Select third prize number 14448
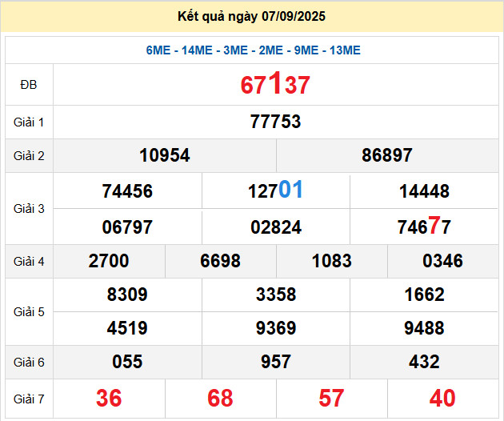The height and width of the screenshot is (421, 504). click(424, 191)
